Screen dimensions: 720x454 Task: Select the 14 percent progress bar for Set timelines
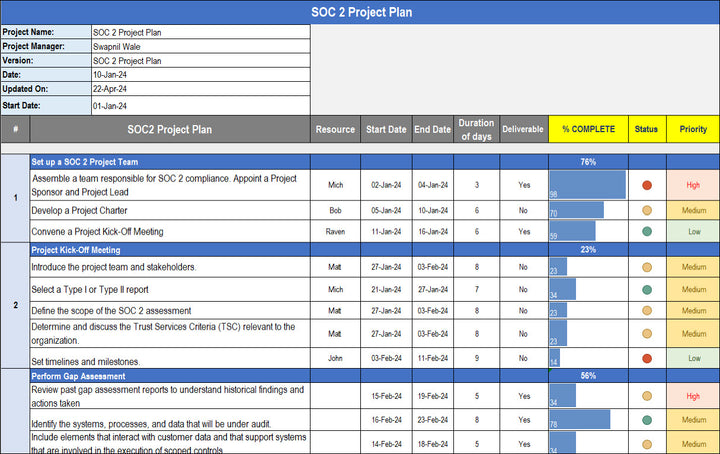(x=555, y=358)
